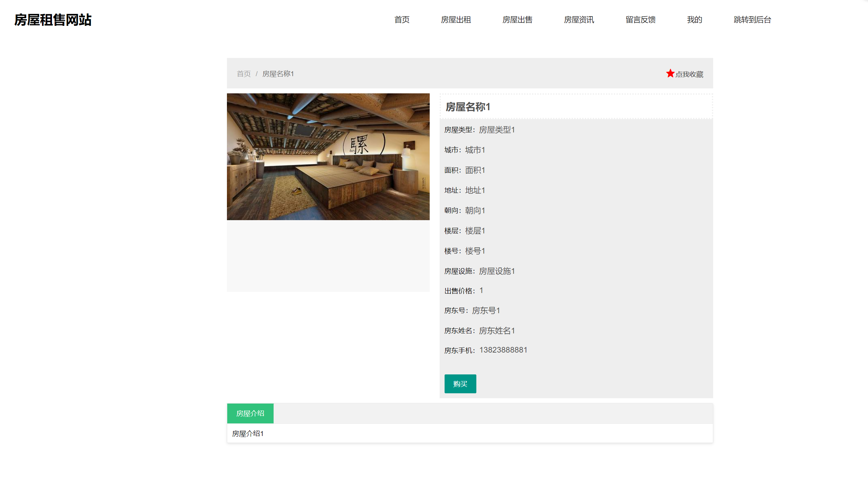Click the green 购买 button
The image size is (868, 482).
pyautogui.click(x=460, y=383)
